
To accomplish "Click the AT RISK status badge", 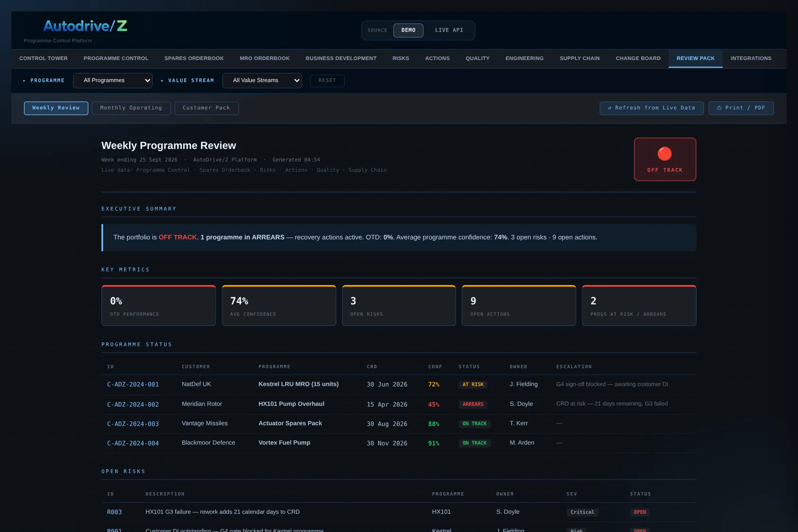I will point(473,384).
